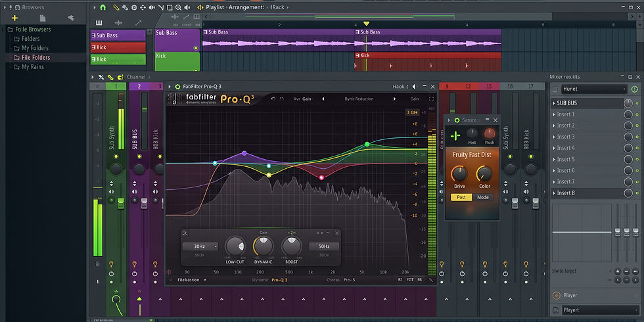Open the Playert dropdown at bottom right
The width and height of the screenshot is (644, 322).
tap(600, 310)
